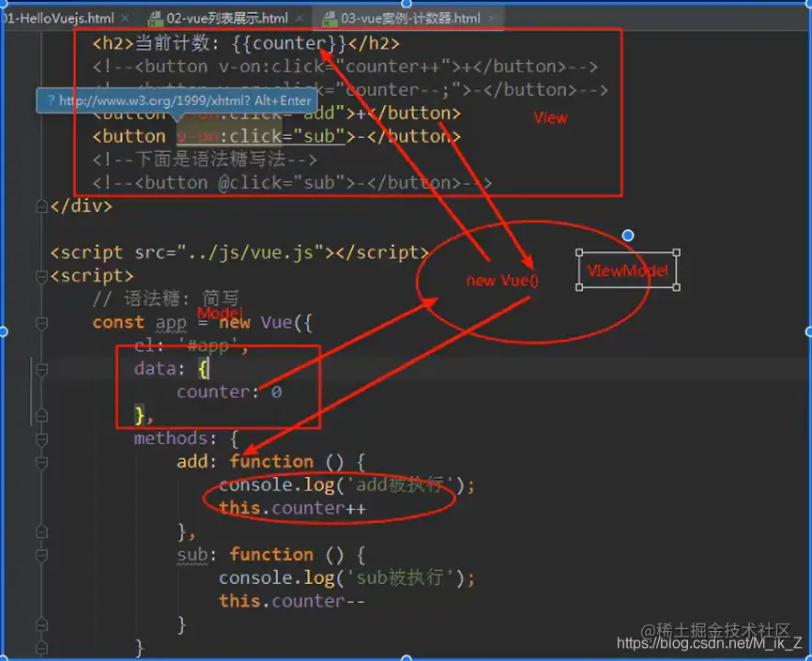Click the 'this.counter--' statement
812x661 pixels.
pos(292,601)
